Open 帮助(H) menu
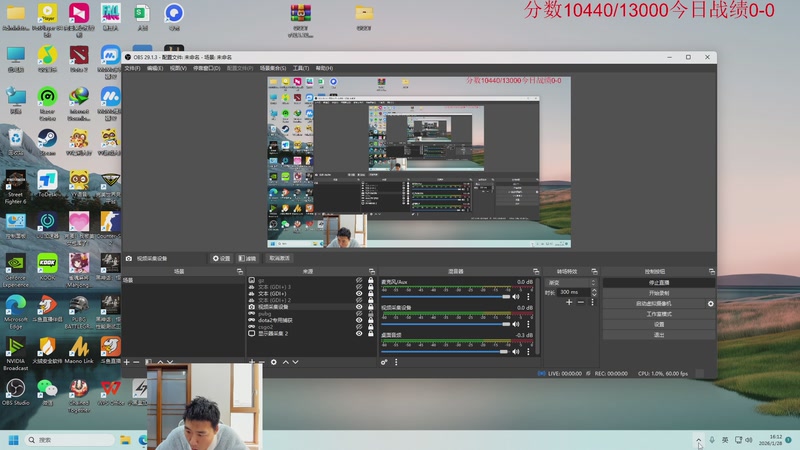 [x=324, y=68]
